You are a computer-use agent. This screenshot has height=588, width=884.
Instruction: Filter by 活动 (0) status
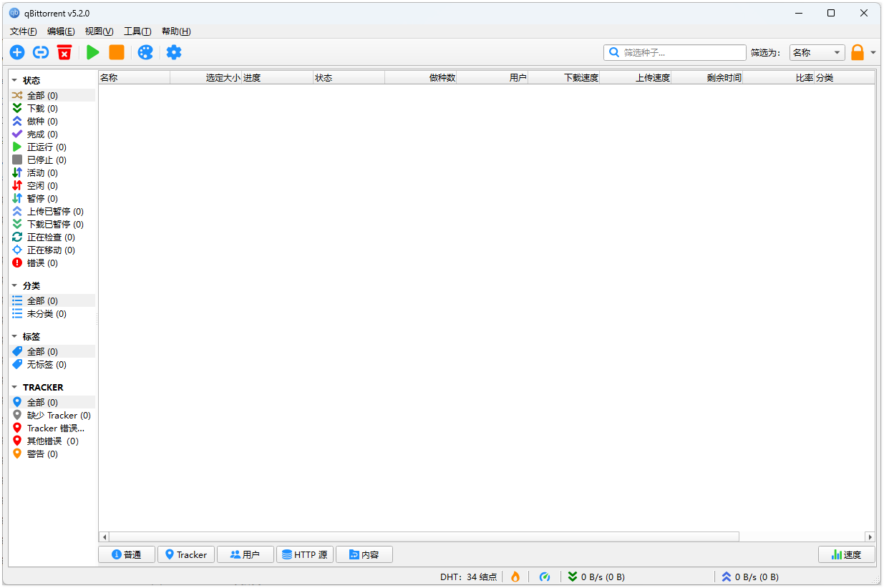(52, 172)
